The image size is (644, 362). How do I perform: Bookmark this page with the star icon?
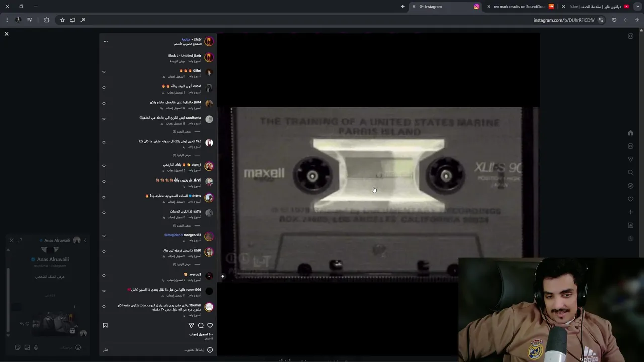pyautogui.click(x=62, y=20)
